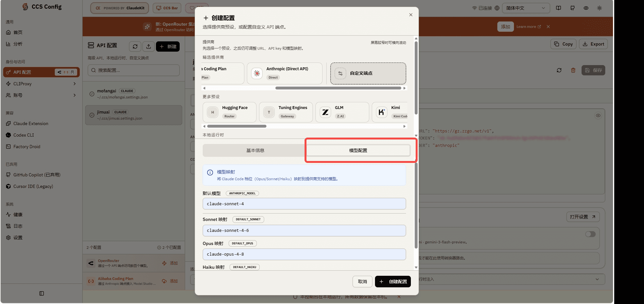The width and height of the screenshot is (644, 304).
Task: Expand the 行时注入 dropdown at bottom right
Action: (x=512, y=279)
